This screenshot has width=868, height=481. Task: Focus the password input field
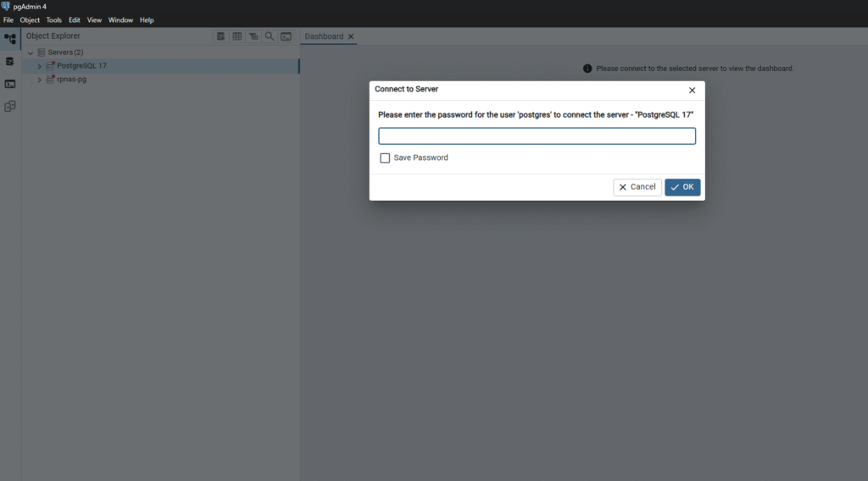point(537,136)
